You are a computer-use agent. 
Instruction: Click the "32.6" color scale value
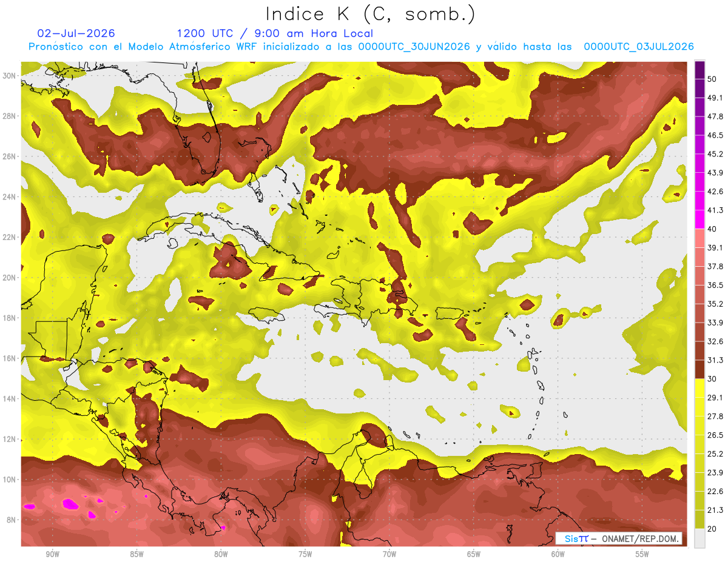[x=715, y=341]
